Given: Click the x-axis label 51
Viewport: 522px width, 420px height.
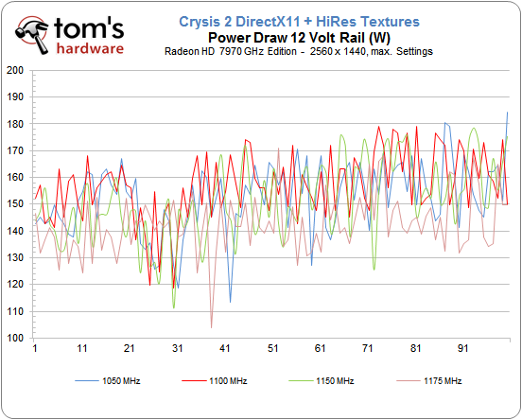Looking at the screenshot, I should [x=272, y=349].
